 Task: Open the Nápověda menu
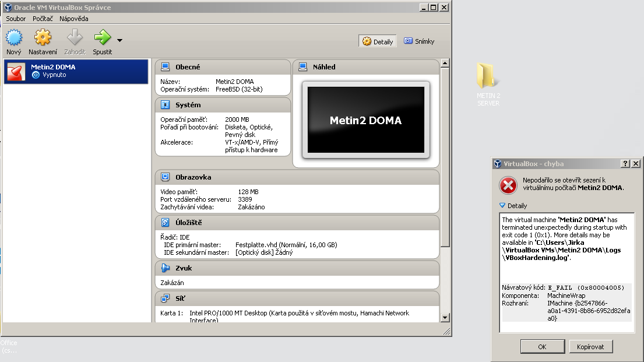(x=73, y=19)
